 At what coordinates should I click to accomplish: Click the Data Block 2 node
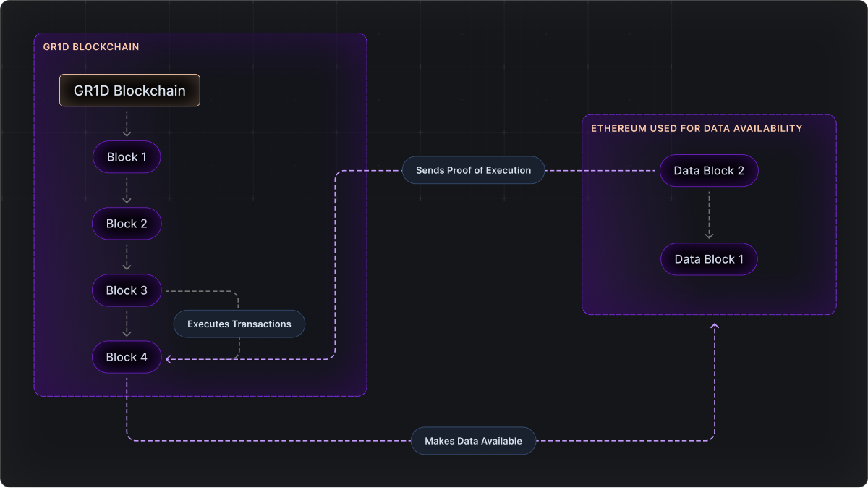tap(709, 171)
